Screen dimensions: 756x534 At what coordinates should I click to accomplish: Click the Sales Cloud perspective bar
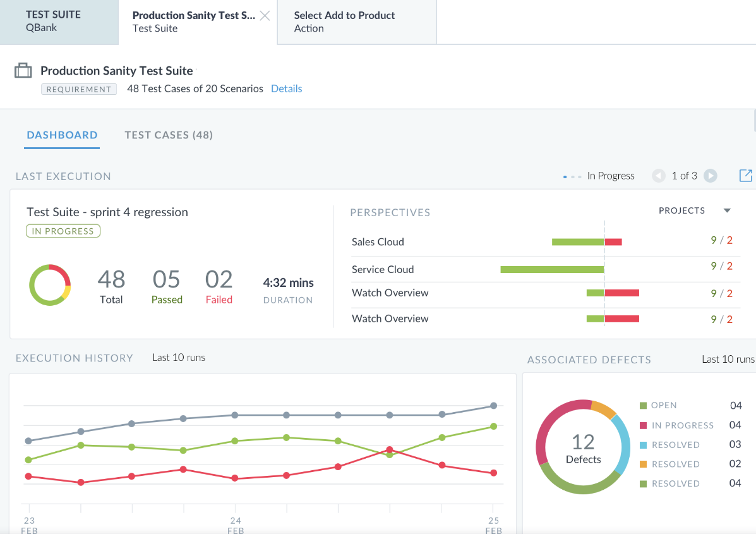click(x=587, y=241)
